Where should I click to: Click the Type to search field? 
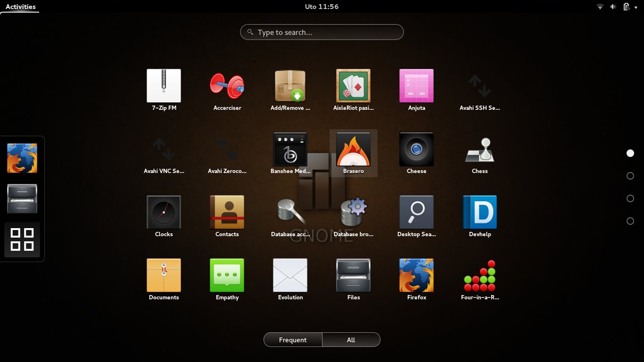pos(322,33)
